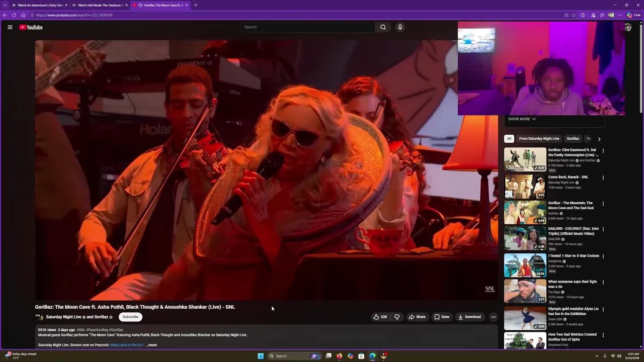Open Saturday Night Live channel name link

pos(63,317)
